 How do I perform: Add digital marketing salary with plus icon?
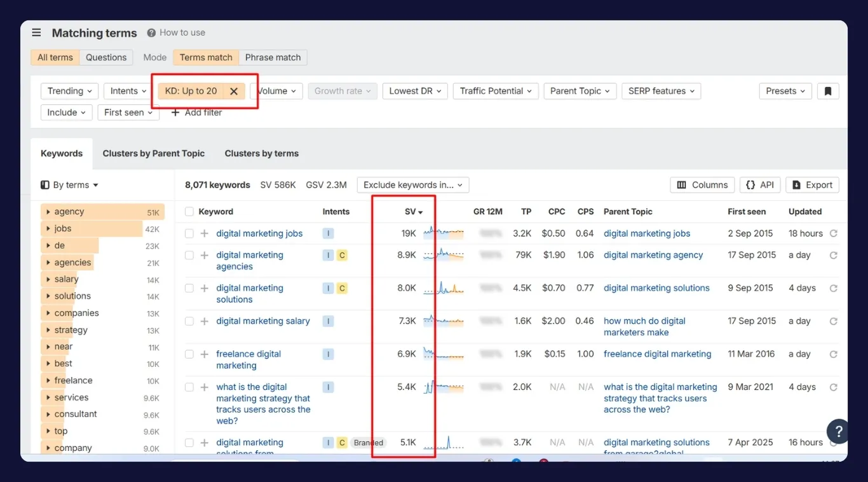(x=205, y=321)
